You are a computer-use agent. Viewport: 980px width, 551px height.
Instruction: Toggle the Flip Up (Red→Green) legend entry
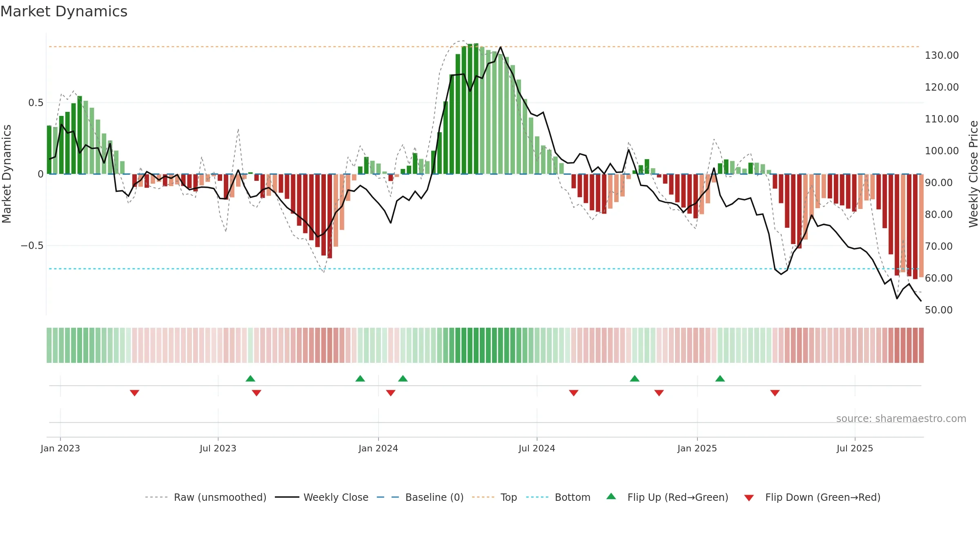pos(667,497)
